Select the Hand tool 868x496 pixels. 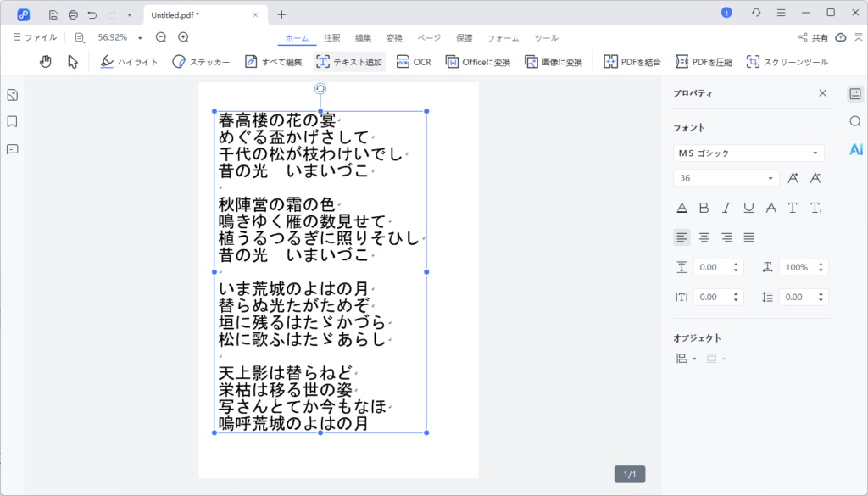click(45, 61)
